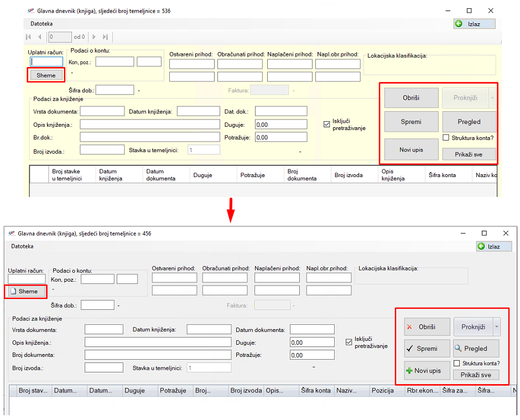Screen dimensions: 520x420
Task: Open Datoteka menu in top window
Action: (x=41, y=24)
